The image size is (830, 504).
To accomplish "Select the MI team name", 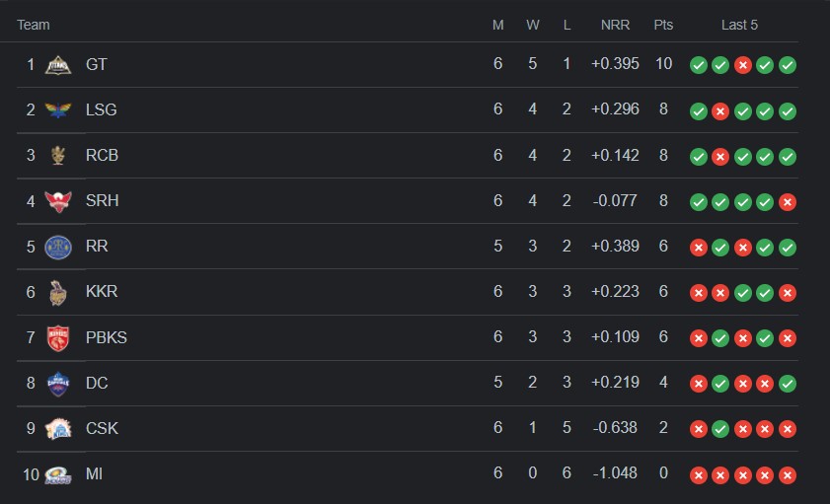I will click(95, 474).
